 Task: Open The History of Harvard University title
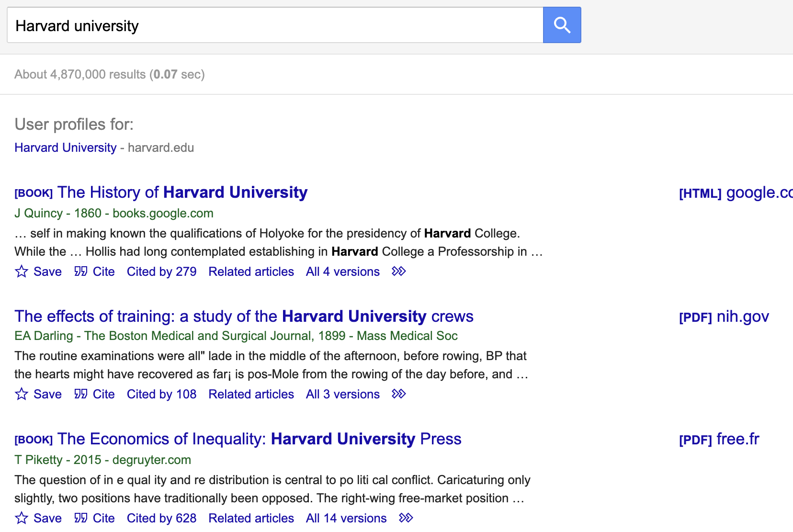182,192
